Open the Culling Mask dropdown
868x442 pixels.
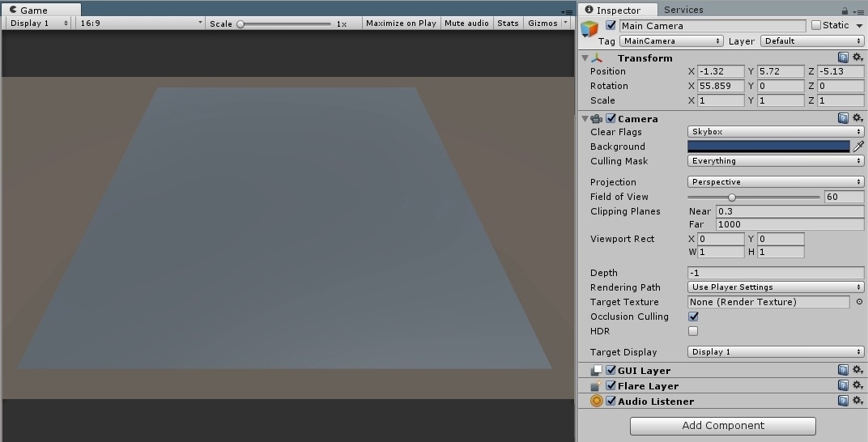coord(776,161)
